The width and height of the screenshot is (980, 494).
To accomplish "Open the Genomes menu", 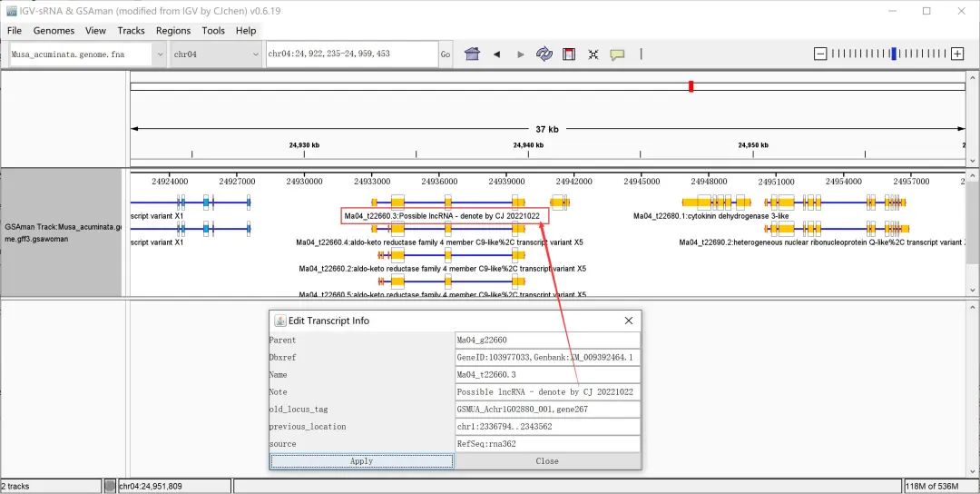I will click(54, 30).
